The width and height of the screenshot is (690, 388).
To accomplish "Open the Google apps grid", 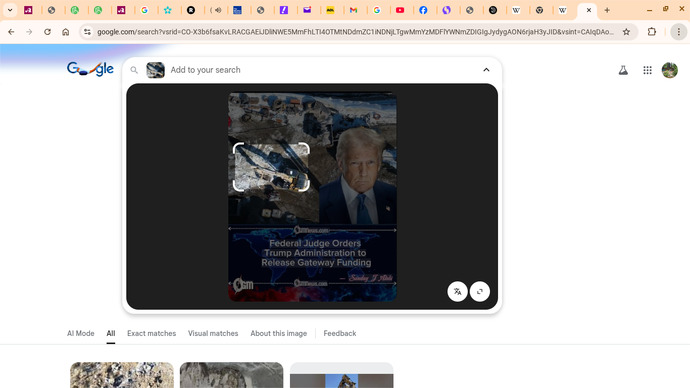I will [x=647, y=70].
